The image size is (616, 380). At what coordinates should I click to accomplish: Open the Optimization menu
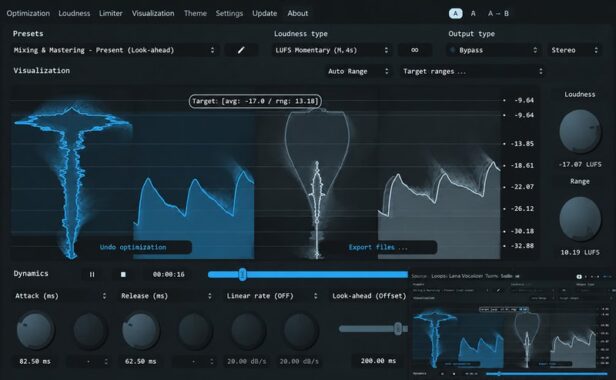pyautogui.click(x=28, y=13)
